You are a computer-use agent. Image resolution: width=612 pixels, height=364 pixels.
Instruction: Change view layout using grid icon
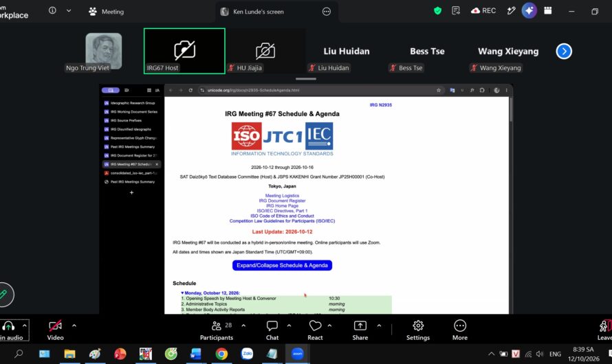pyautogui.click(x=548, y=11)
